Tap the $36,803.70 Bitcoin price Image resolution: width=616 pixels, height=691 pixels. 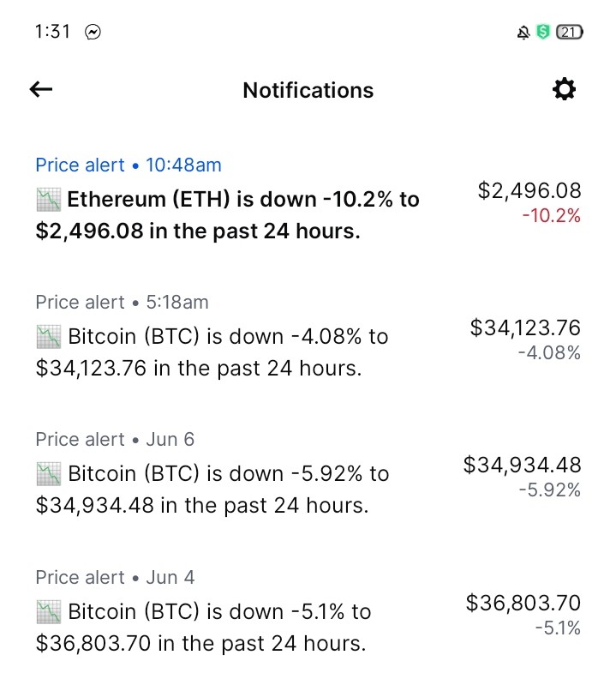tap(523, 603)
